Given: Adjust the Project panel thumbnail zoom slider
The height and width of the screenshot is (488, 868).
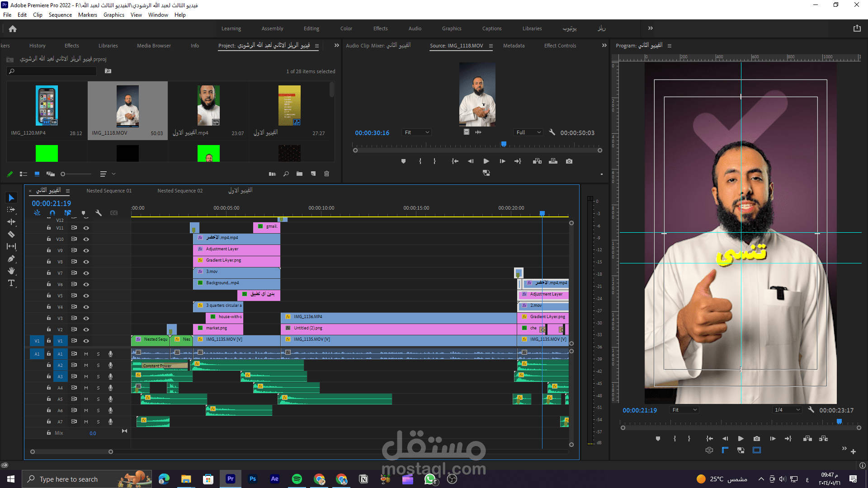Looking at the screenshot, I should 64,174.
